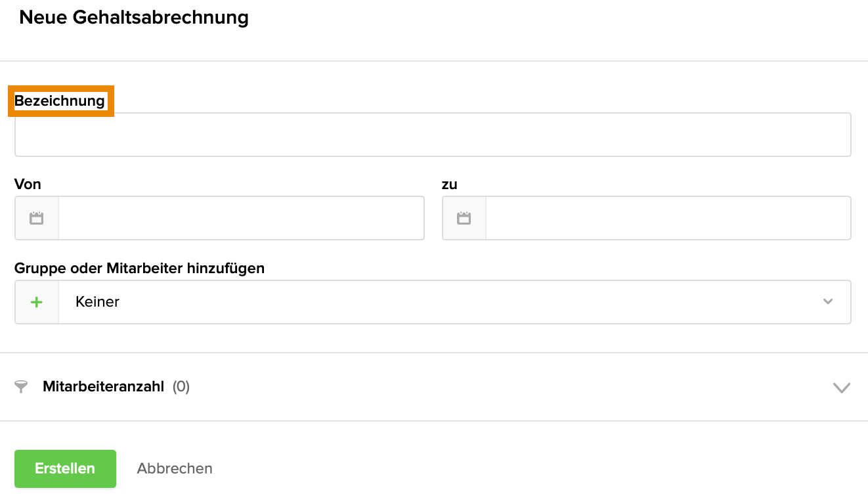Click the empty area of the Mitarbeiteranzahl row
The width and height of the screenshot is (868, 503).
(x=499, y=387)
